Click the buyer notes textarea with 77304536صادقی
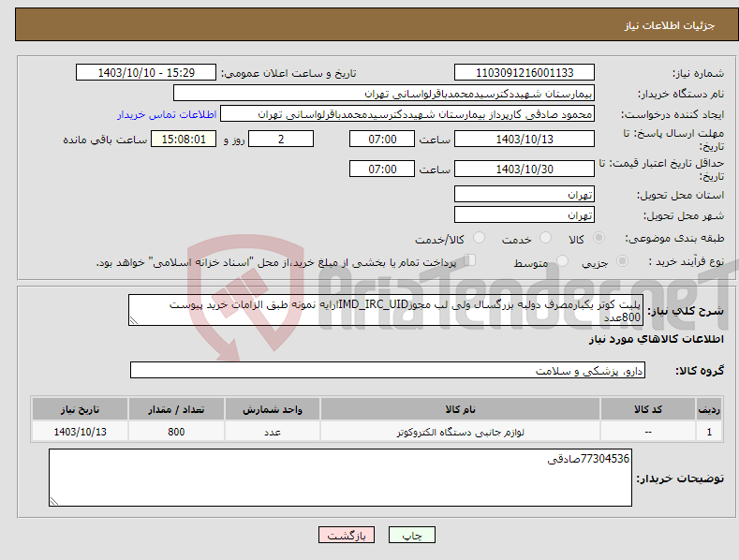 (340, 478)
